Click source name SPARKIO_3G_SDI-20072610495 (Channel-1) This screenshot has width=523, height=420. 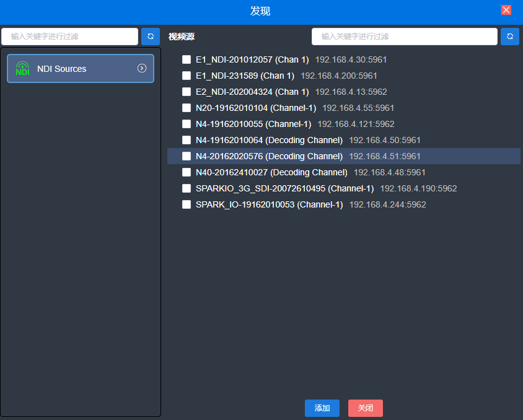point(285,189)
